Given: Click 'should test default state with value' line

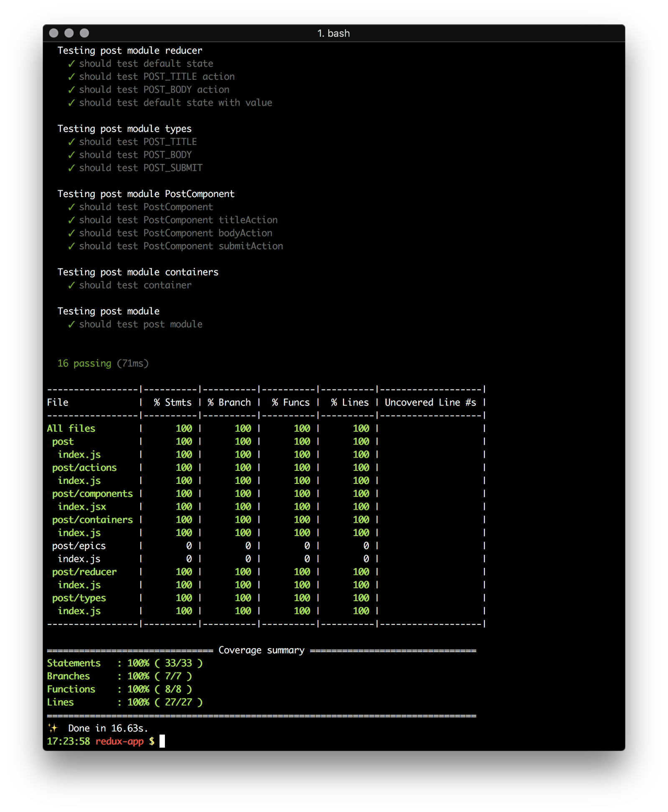Looking at the screenshot, I should (x=176, y=103).
